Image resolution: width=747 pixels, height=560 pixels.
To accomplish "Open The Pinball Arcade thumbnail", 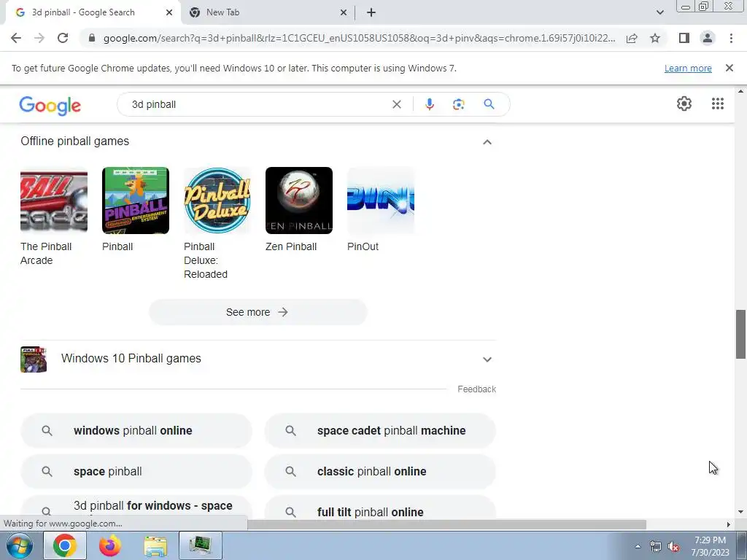I will 54,201.
